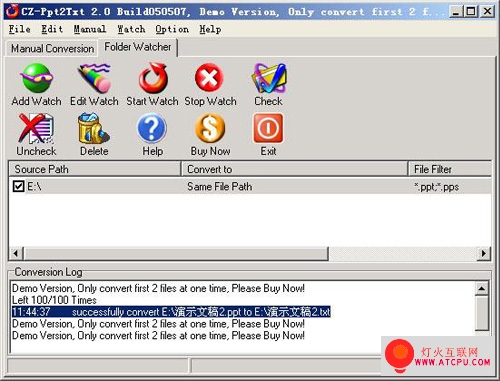Image resolution: width=500 pixels, height=381 pixels.
Task: Click the Uncheck icon
Action: [36, 129]
